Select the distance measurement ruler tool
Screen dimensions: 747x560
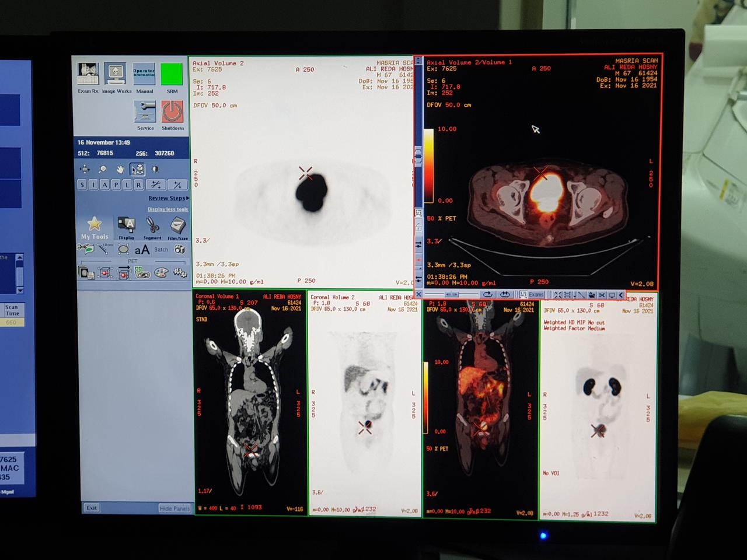[x=103, y=249]
